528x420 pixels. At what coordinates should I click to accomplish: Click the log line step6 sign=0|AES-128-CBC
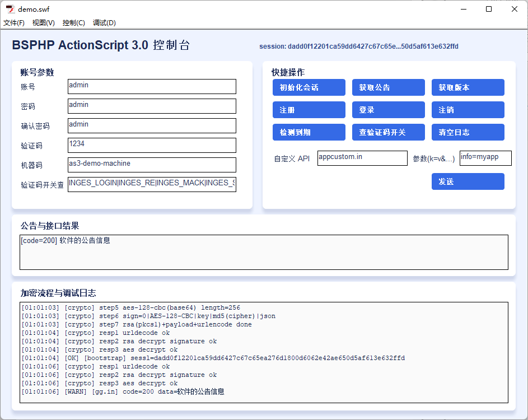148,316
